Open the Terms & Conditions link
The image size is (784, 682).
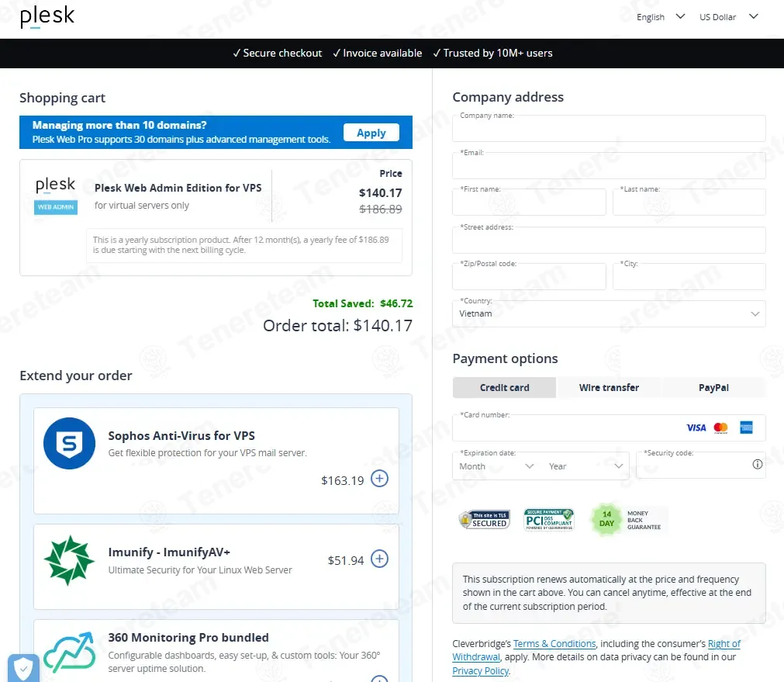coord(554,644)
